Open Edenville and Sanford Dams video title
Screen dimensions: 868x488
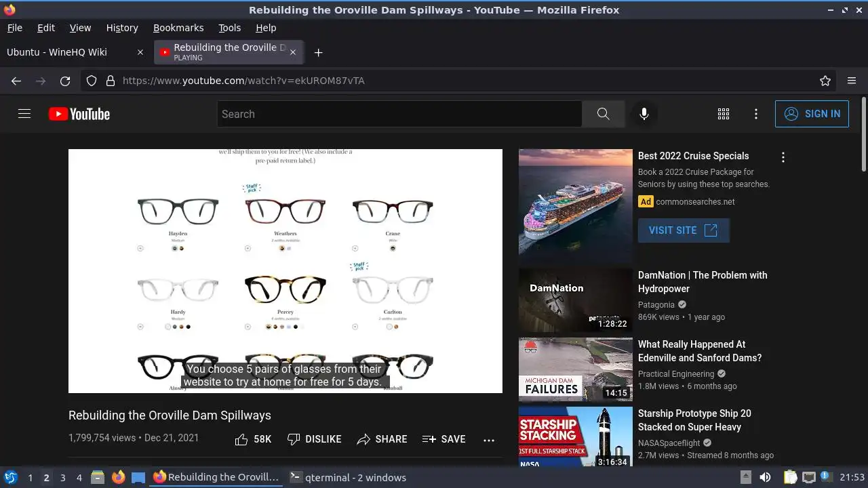pyautogui.click(x=700, y=351)
